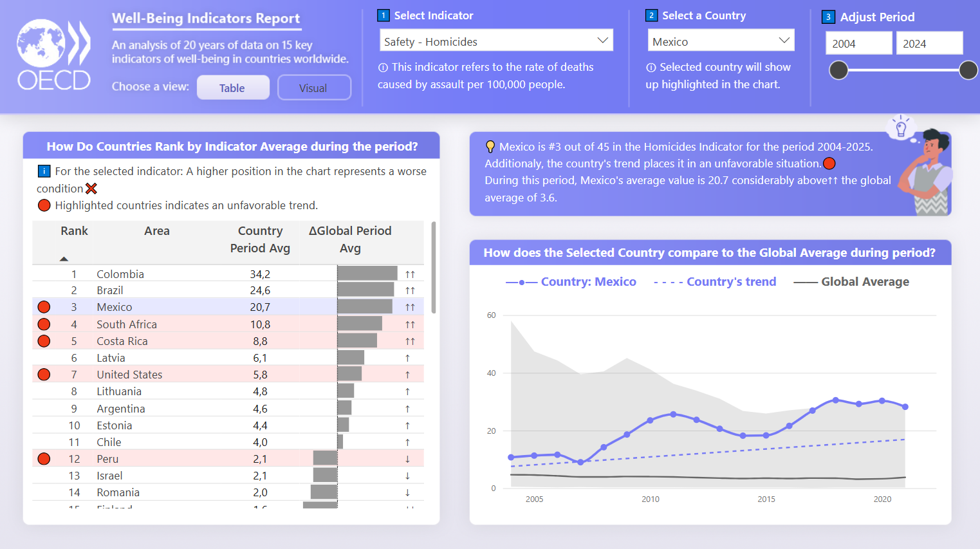This screenshot has width=980, height=549.
Task: Click the lightbulb icon beside Mexico summary
Action: tap(490, 147)
